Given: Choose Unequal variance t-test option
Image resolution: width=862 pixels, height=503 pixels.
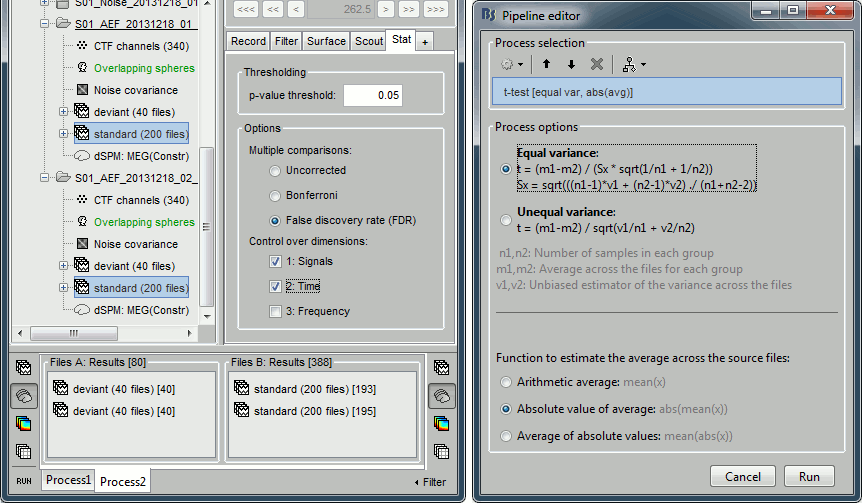Looking at the screenshot, I should pos(506,219).
